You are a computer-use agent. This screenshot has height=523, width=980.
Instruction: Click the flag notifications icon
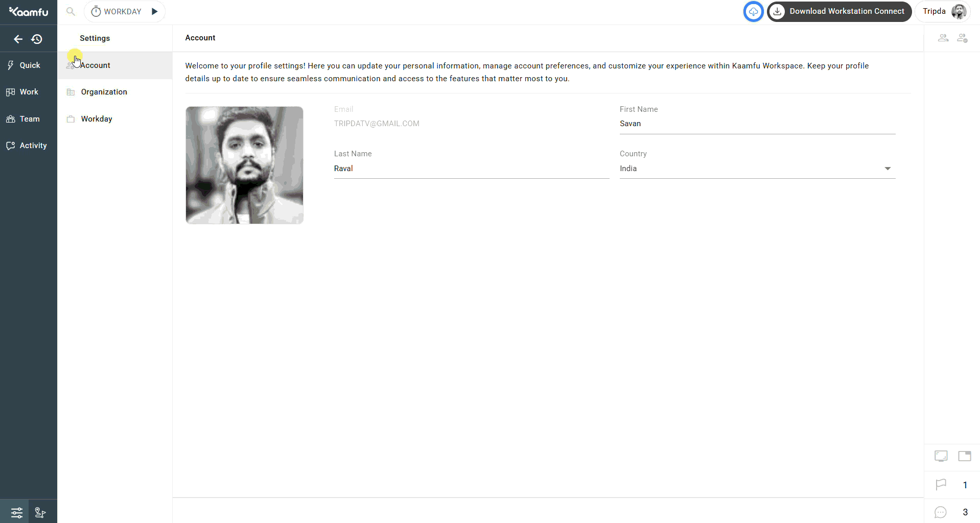click(941, 485)
